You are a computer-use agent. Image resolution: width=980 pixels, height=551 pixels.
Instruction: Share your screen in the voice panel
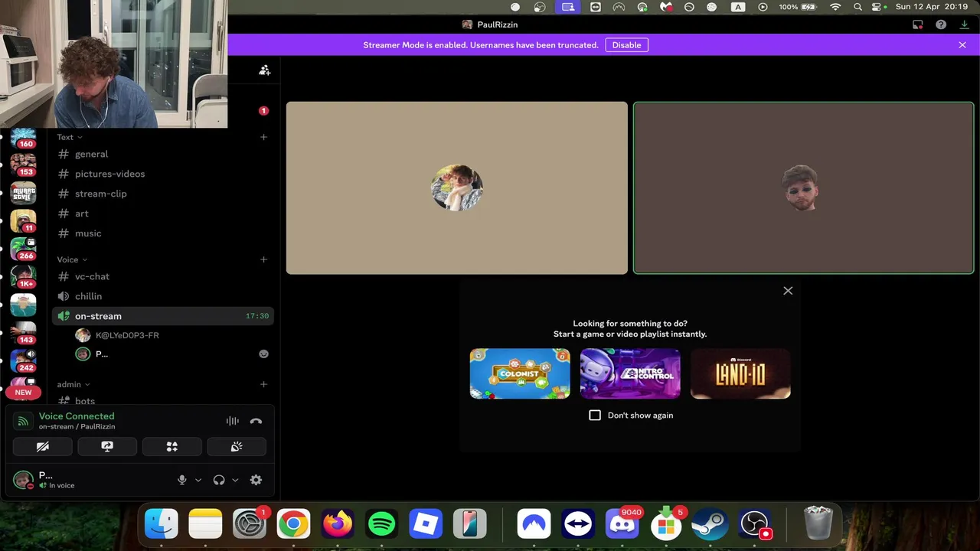click(107, 447)
